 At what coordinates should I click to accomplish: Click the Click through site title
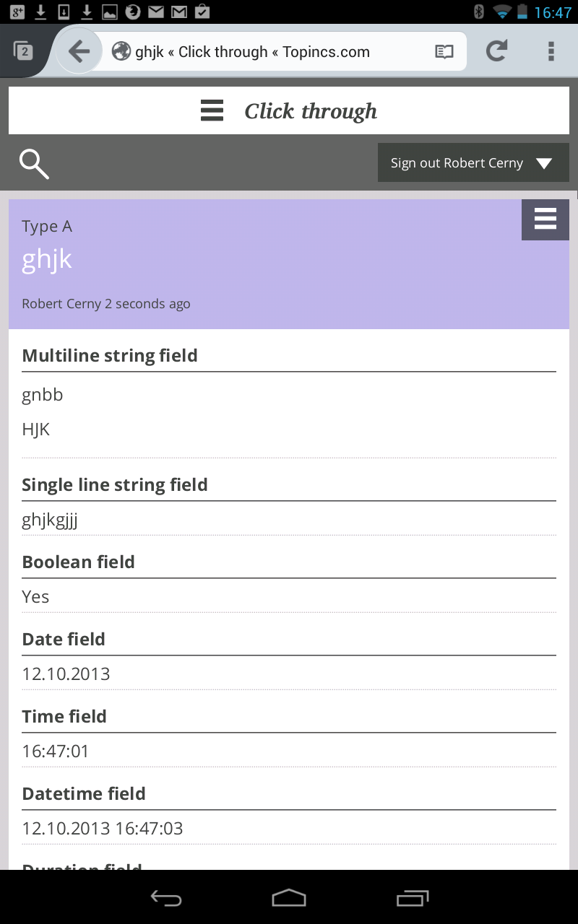311,111
